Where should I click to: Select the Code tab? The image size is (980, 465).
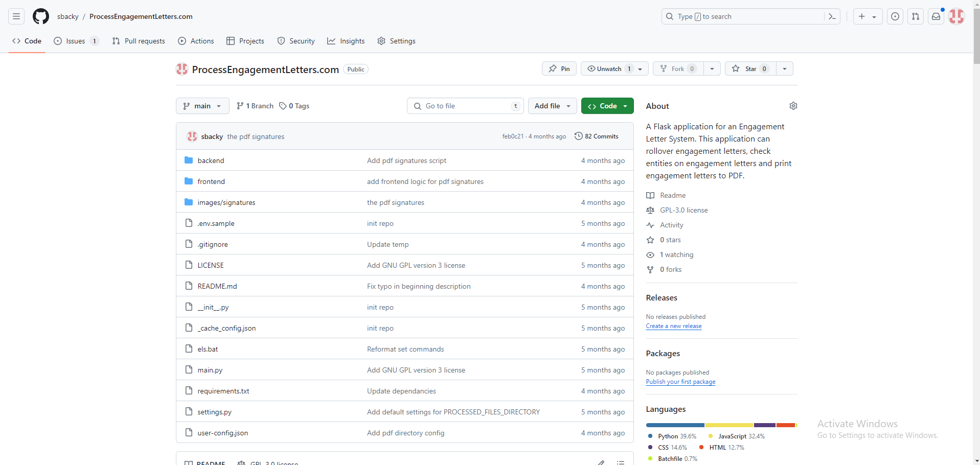tap(27, 41)
